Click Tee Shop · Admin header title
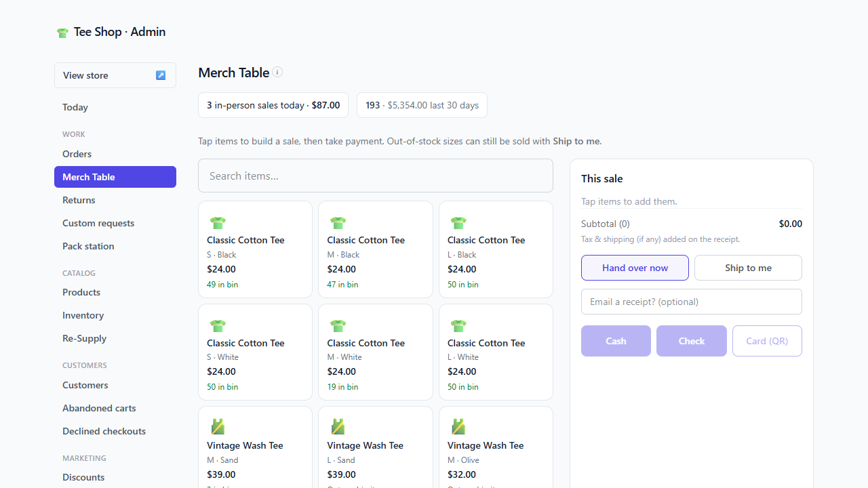Screen dimensions: 868x488 coord(119,32)
